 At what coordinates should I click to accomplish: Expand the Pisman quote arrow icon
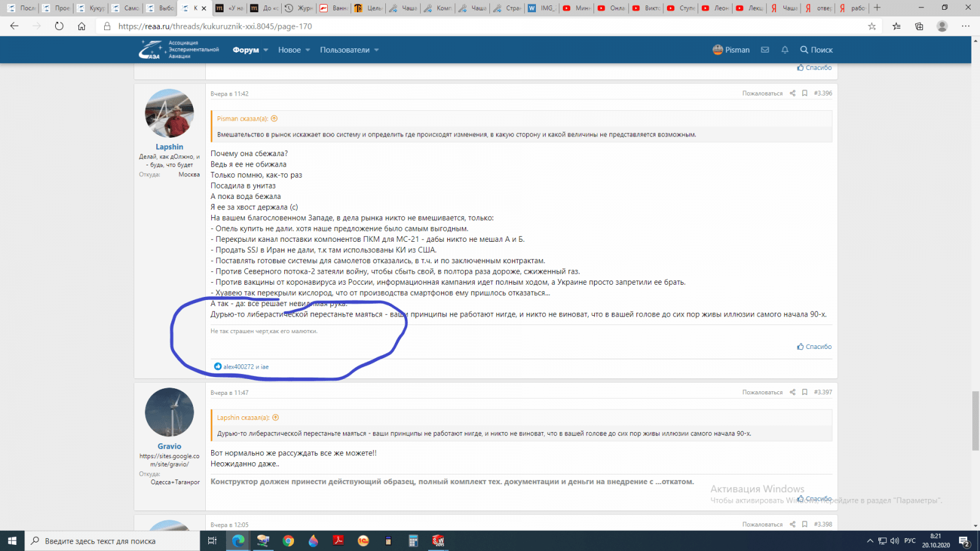click(274, 119)
